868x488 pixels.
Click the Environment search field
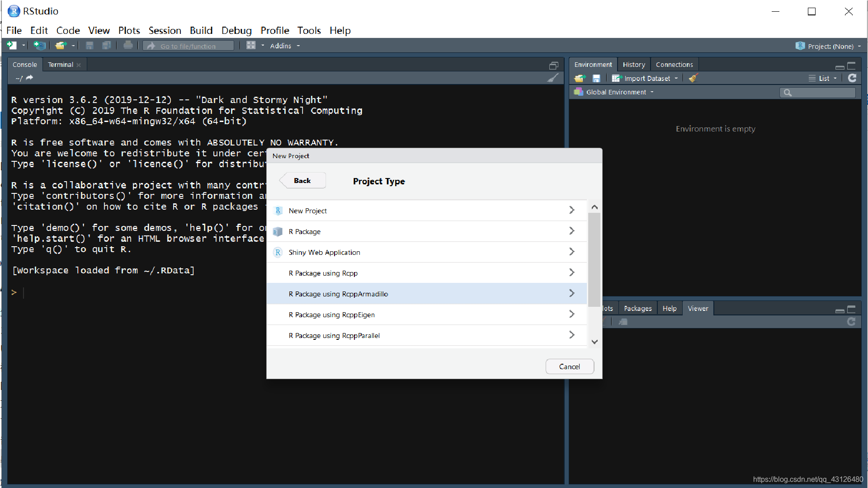[818, 92]
